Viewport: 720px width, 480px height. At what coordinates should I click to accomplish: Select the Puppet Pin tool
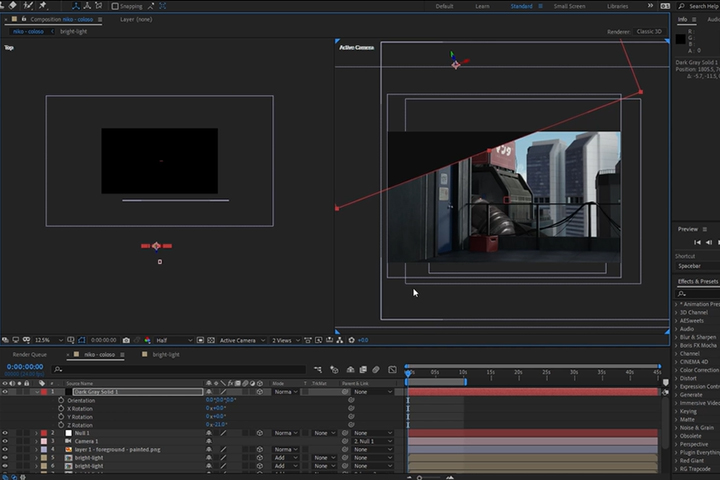pos(43,6)
